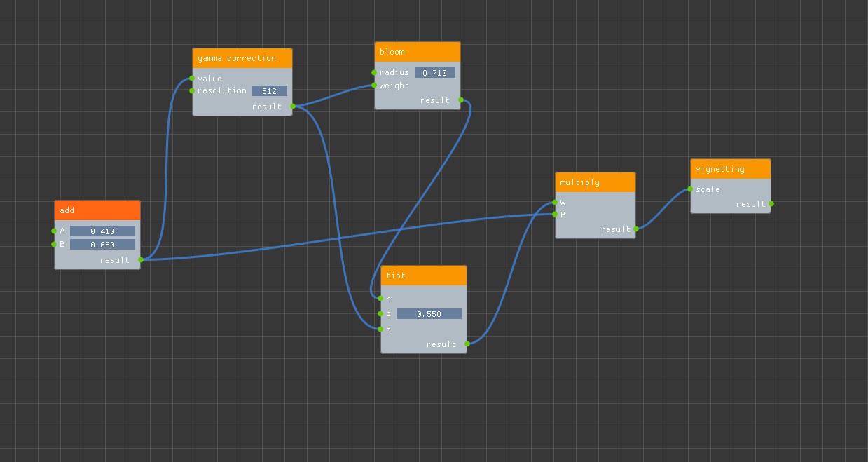The image size is (868, 462).
Task: Click the add node's result output port
Action: coord(140,260)
